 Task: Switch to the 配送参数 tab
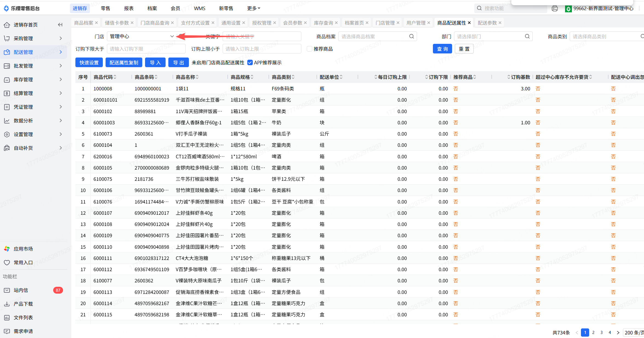pos(487,23)
